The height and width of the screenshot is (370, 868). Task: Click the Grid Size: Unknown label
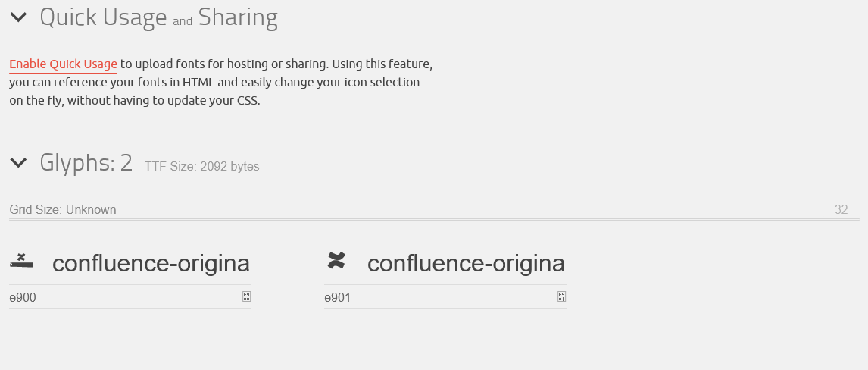click(63, 209)
